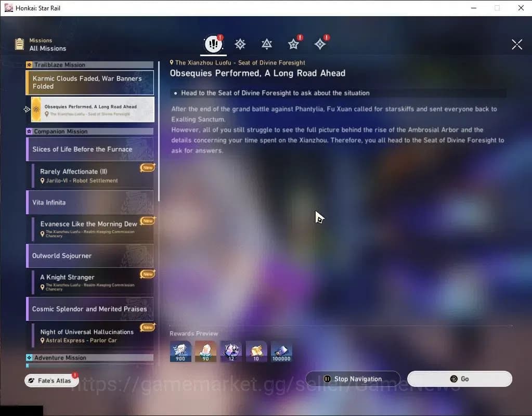Click Stop Navigation button
This screenshot has width=532, height=416.
[353, 379]
